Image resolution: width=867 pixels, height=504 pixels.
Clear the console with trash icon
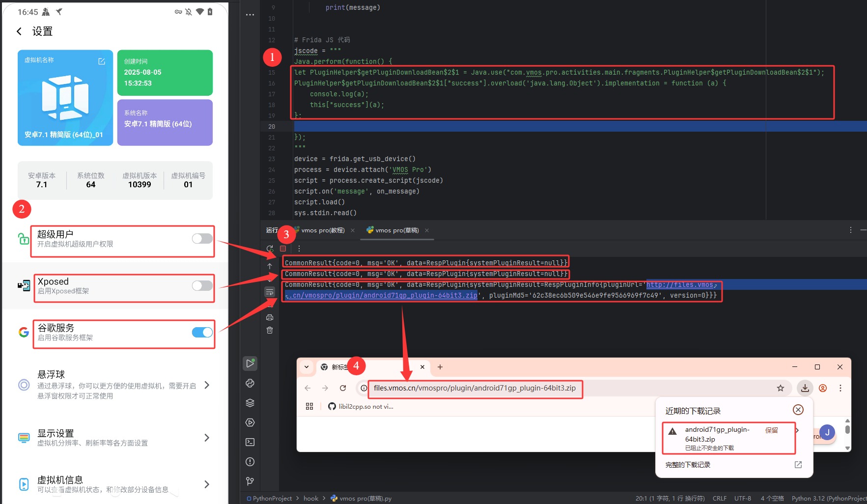(x=270, y=330)
